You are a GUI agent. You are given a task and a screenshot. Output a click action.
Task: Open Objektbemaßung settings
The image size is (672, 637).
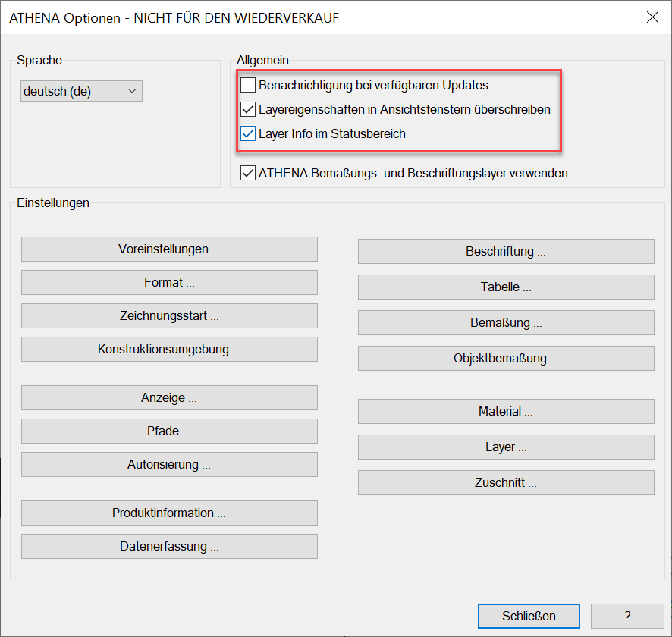click(x=506, y=358)
